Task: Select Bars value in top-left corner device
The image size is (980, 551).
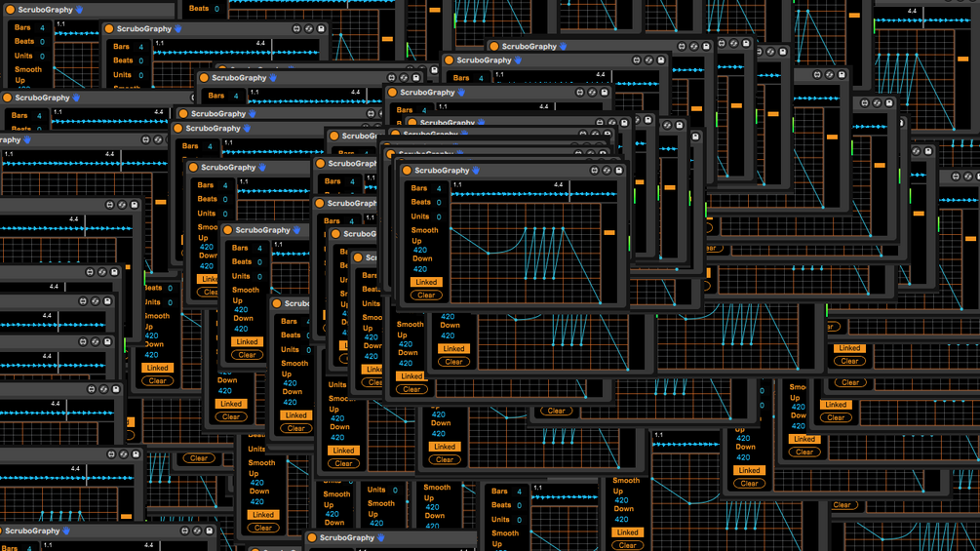Action: coord(43,27)
